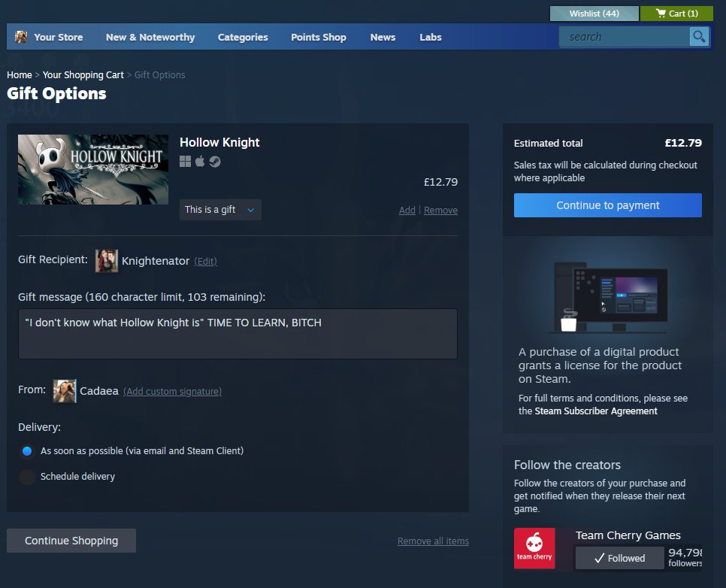Screen dimensions: 726x588
Task: Click the sender name Cadaea
Action: [99, 391]
